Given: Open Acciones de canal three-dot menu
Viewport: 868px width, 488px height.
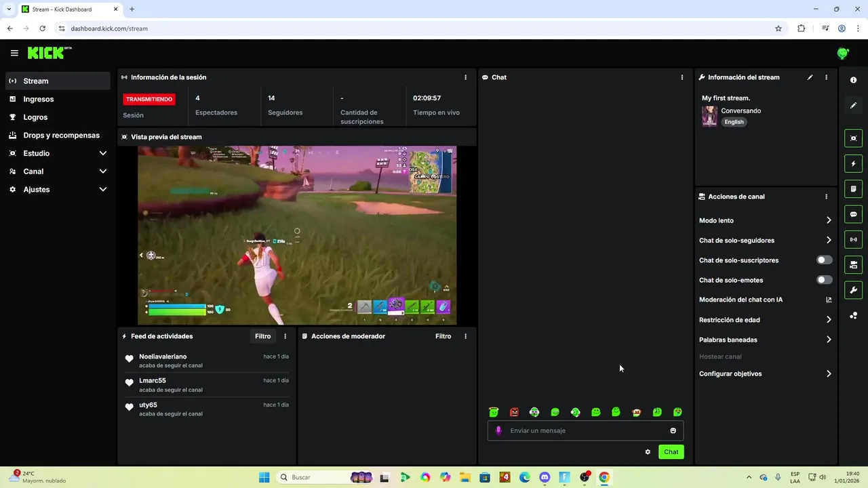Looking at the screenshot, I should (826, 197).
